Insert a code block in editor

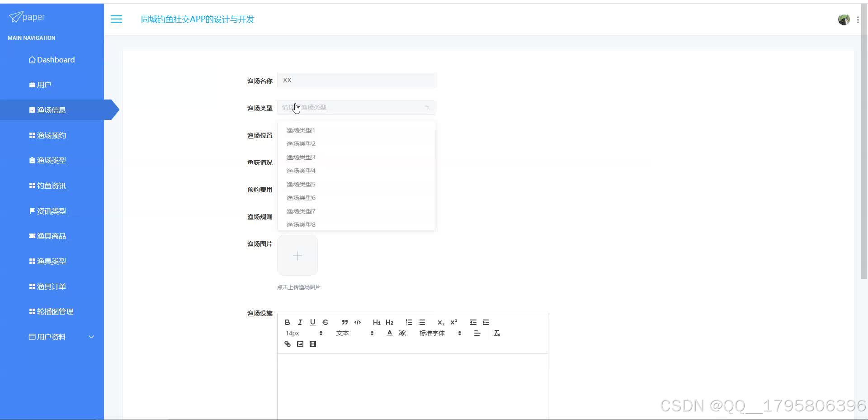coord(358,322)
